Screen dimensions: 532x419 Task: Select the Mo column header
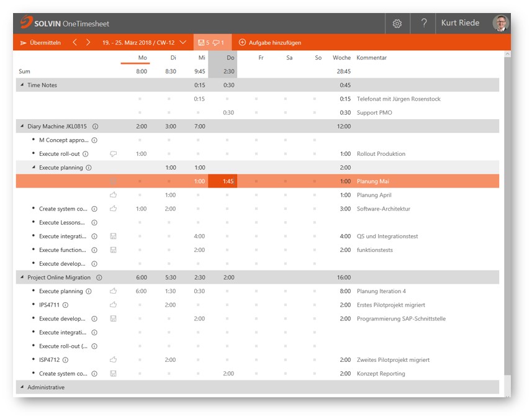[143, 58]
